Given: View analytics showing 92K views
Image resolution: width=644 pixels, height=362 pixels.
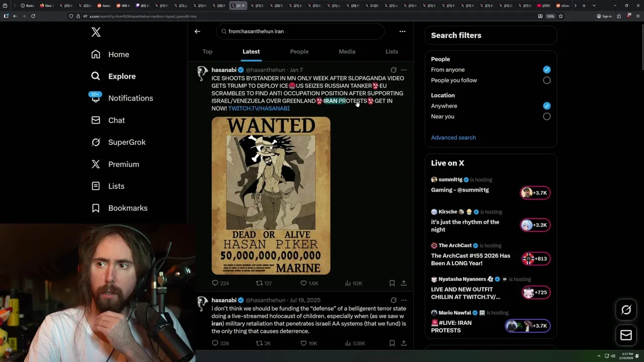Looking at the screenshot, I should click(x=353, y=283).
